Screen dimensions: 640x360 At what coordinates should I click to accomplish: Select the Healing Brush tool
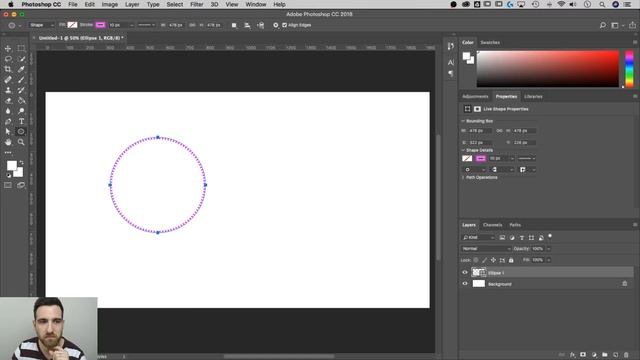(8, 80)
